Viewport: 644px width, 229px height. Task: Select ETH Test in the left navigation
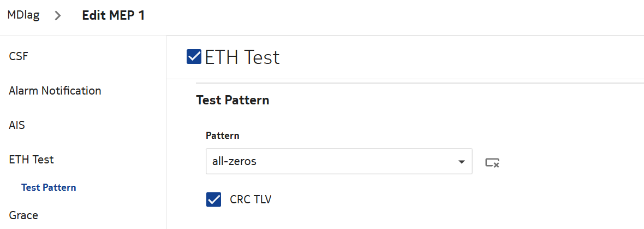(x=31, y=160)
